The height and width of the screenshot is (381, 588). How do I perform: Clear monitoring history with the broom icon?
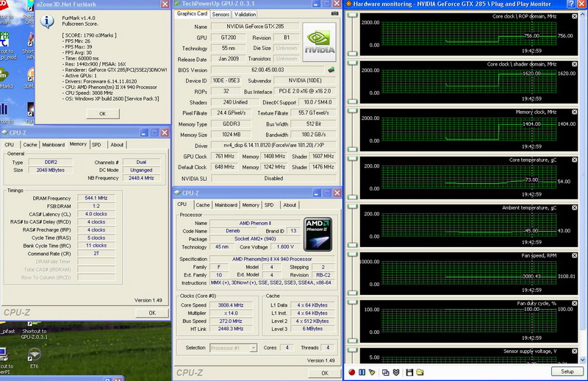(x=372, y=372)
